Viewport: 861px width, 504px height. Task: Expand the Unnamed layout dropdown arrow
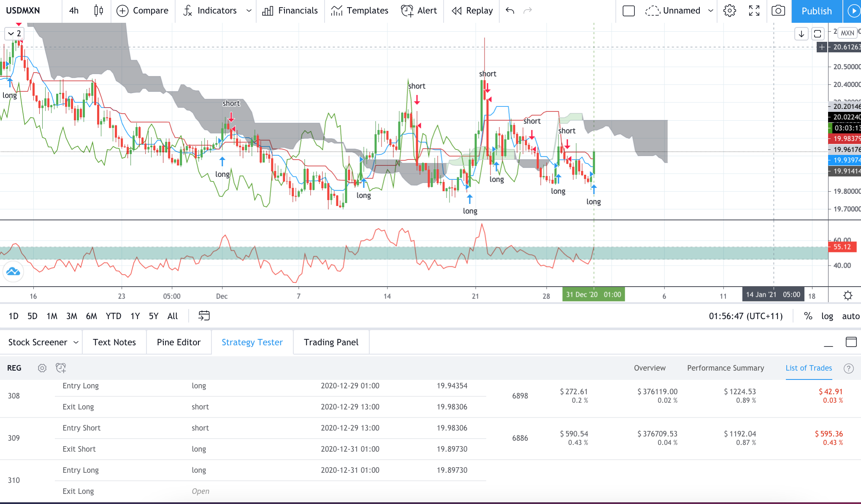point(711,11)
